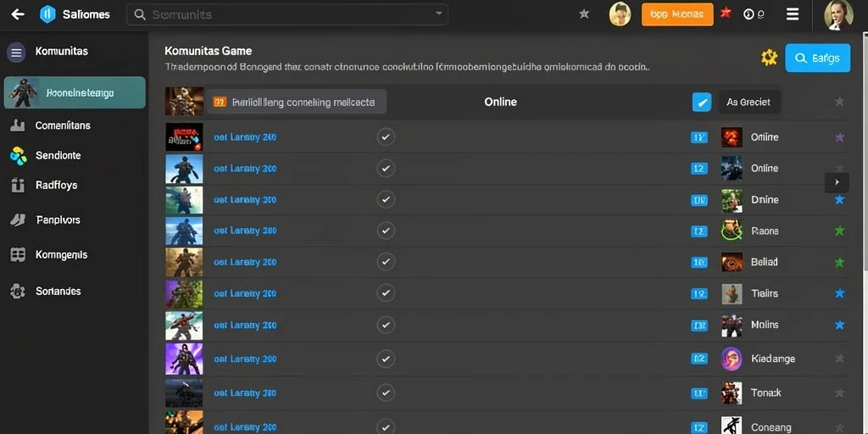Click the blue star in the Tialirs row
The image size is (868, 434).
point(840,293)
